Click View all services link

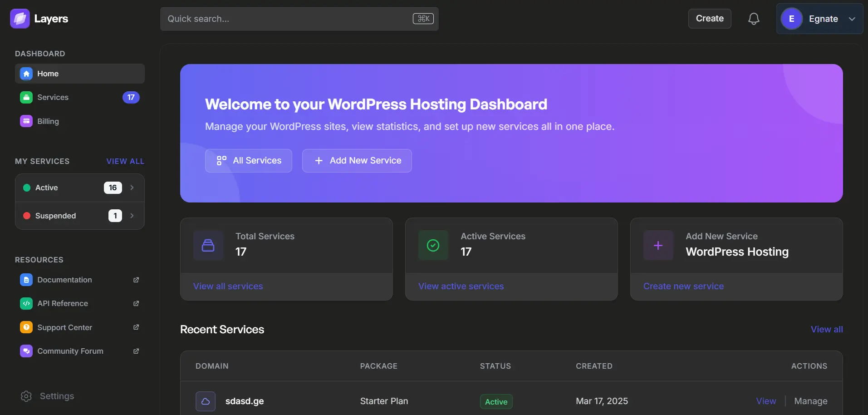pyautogui.click(x=228, y=286)
